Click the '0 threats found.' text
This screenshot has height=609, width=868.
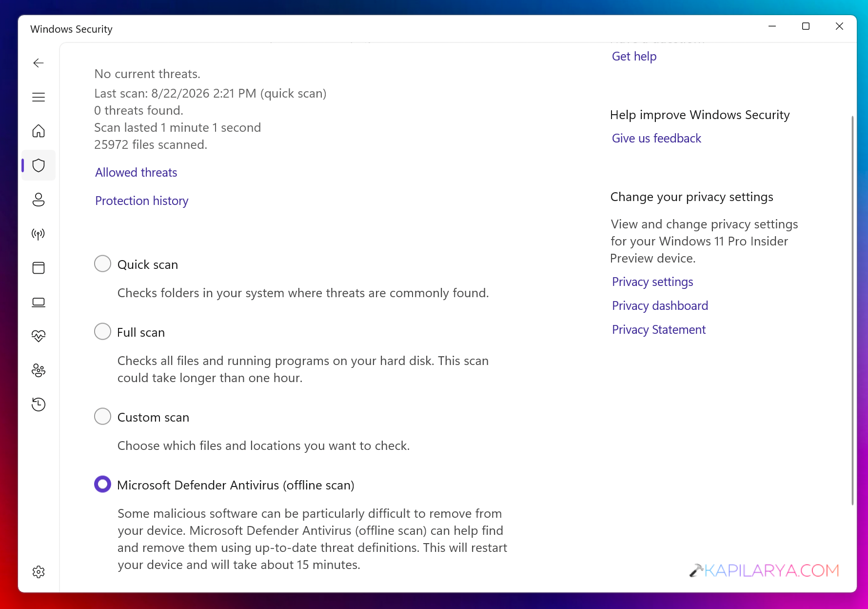pos(138,111)
